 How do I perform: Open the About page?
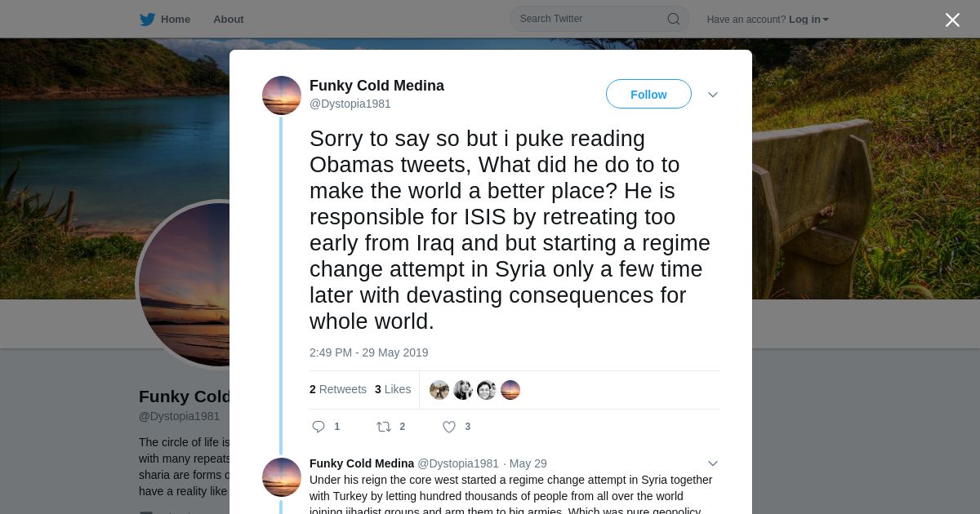229,20
